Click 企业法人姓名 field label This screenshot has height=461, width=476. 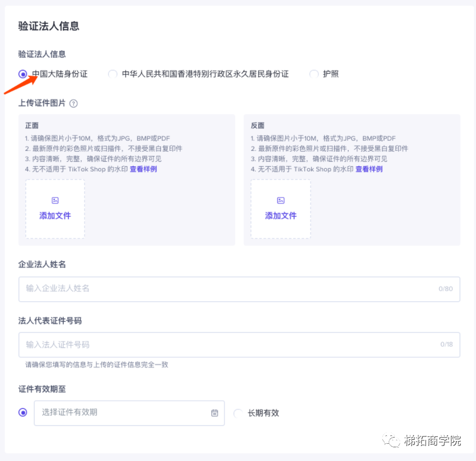42,264
